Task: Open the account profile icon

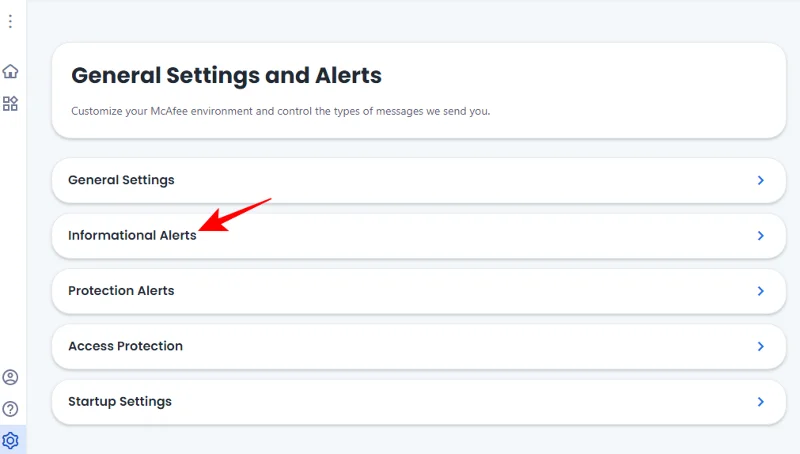Action: (10, 377)
